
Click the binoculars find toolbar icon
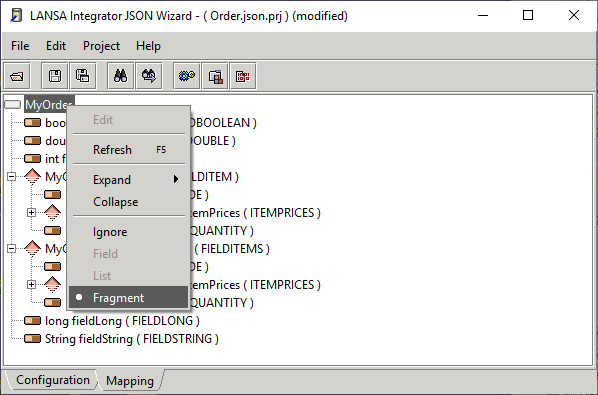click(121, 76)
